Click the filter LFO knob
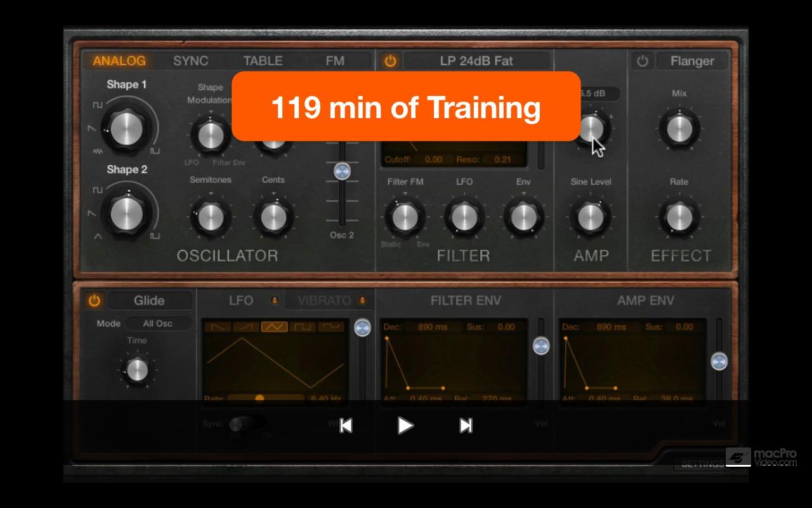Screen dimensions: 812x508 coord(464,217)
